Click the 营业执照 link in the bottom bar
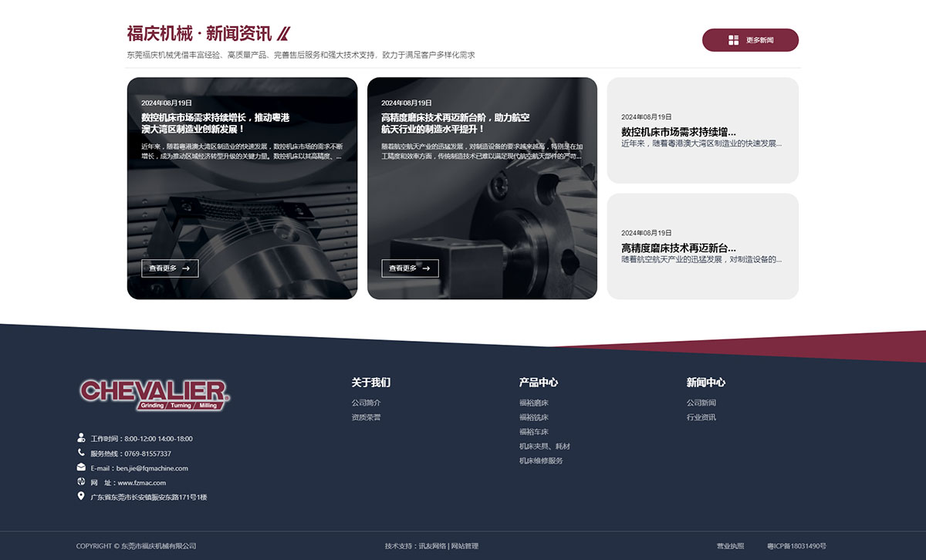Viewport: 926px width, 560px height. click(x=730, y=545)
